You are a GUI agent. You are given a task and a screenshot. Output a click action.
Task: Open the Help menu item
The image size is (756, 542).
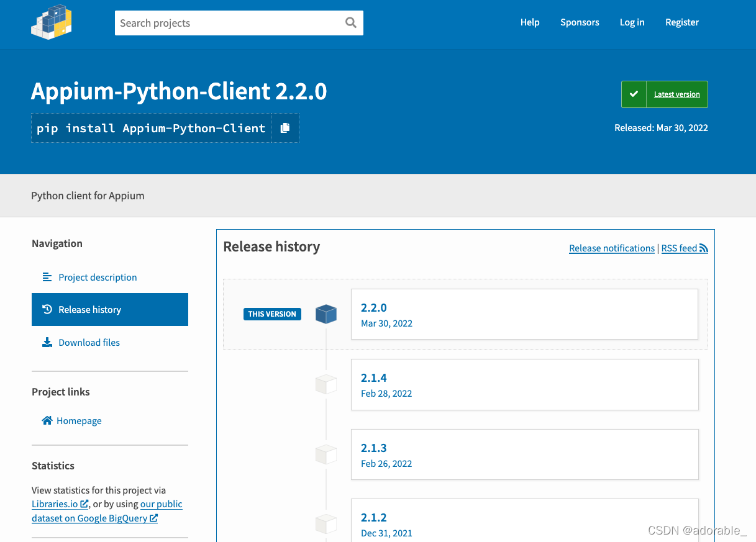click(x=530, y=22)
